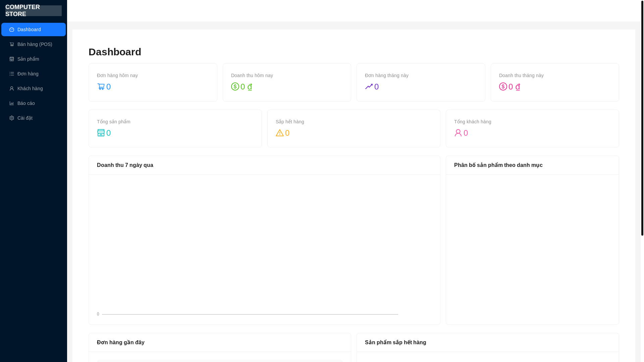Click the Đơn hàng hôm nay label
Screen dimensions: 644x362
[117, 75]
